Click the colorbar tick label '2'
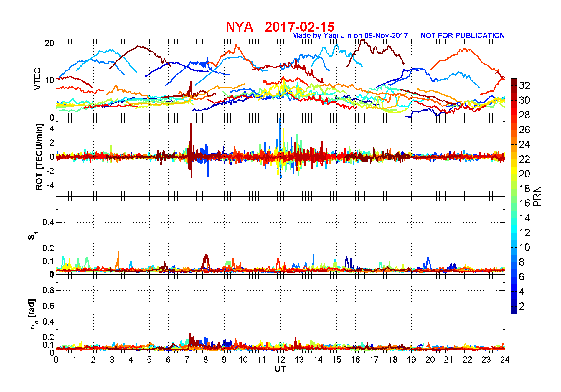 (522, 307)
